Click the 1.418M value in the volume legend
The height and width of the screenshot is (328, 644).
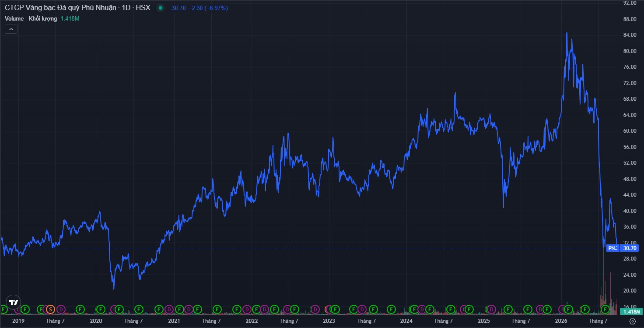(x=71, y=18)
